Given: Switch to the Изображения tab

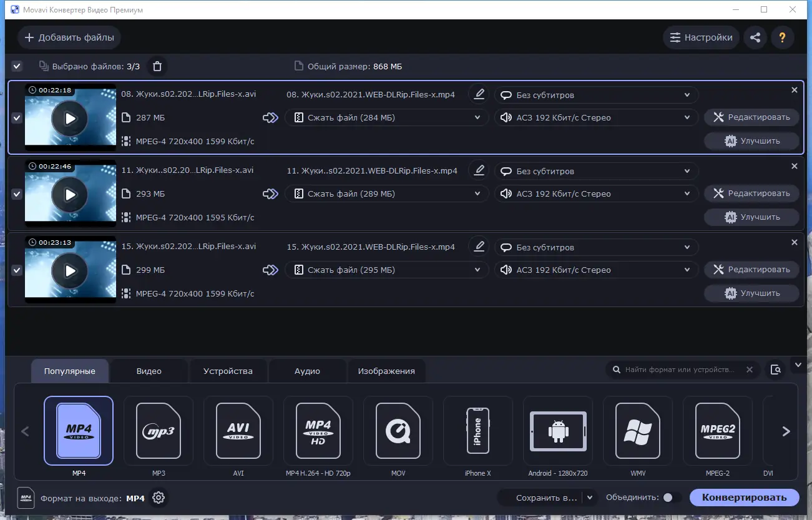Looking at the screenshot, I should pos(386,371).
